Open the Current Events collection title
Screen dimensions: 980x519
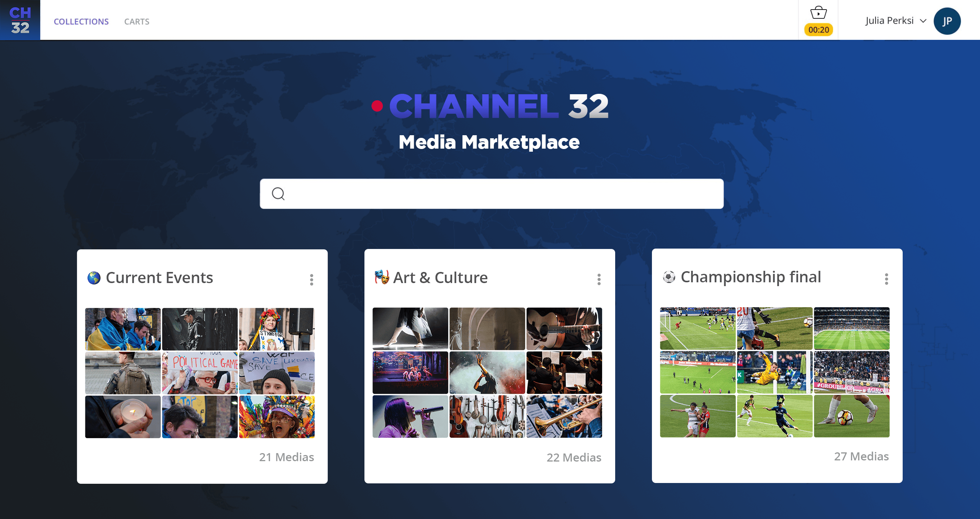tap(159, 278)
